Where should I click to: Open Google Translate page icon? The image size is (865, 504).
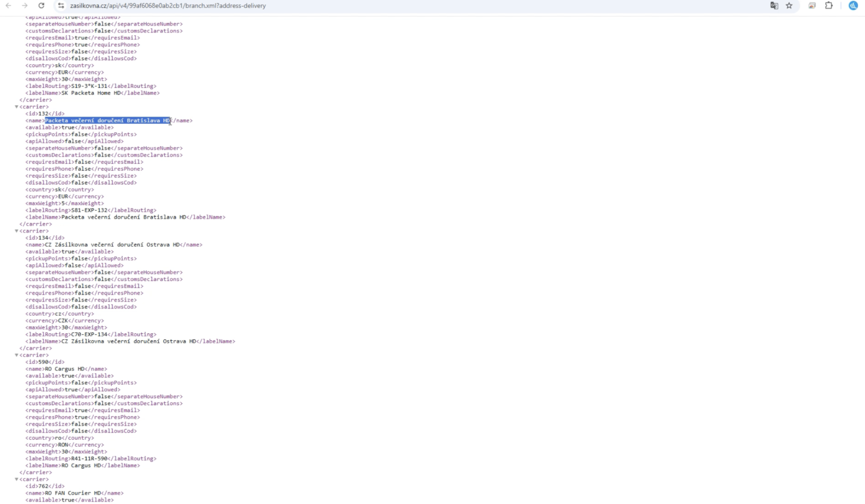(774, 6)
